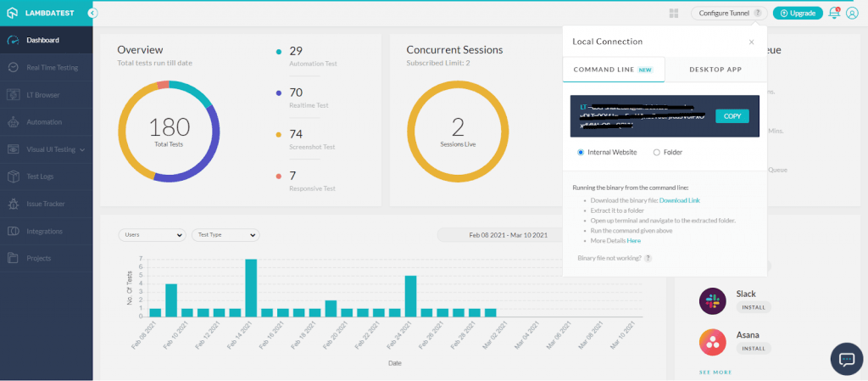Click the More Details Here link
Viewport: 868px width, 381px height.
point(634,241)
